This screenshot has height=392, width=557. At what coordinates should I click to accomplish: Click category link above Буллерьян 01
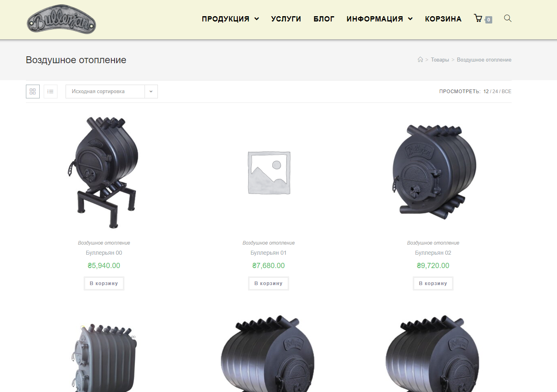(x=268, y=243)
